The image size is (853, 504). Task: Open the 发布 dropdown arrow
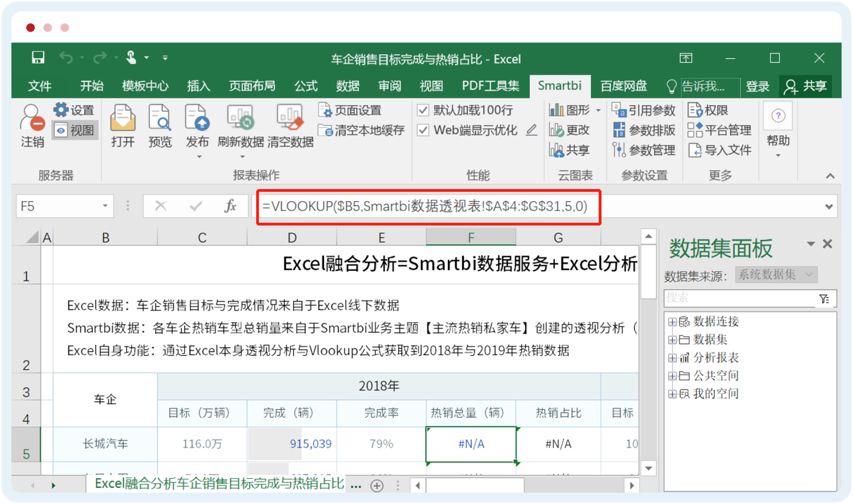(x=199, y=157)
